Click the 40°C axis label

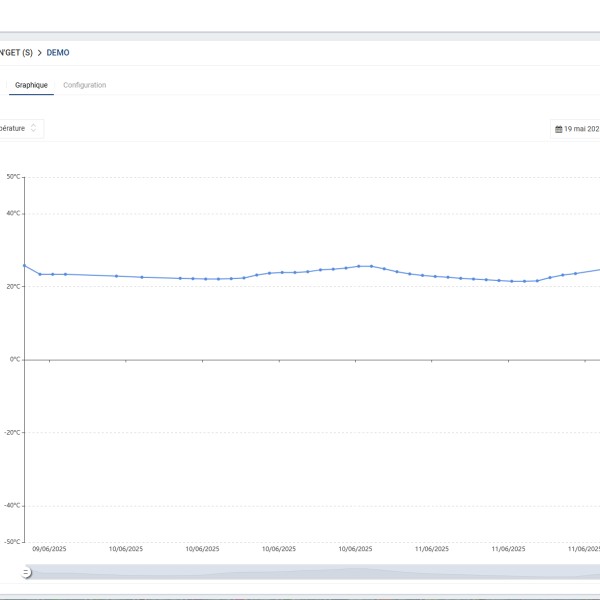[x=13, y=213]
